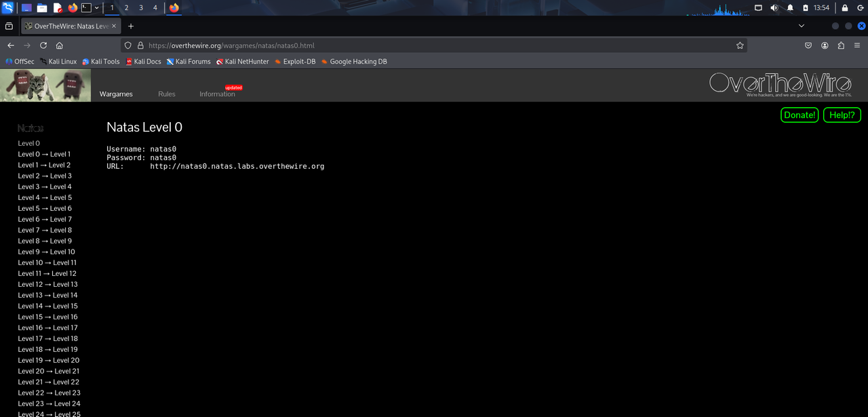Open the list all tabs chevron

coord(802,26)
